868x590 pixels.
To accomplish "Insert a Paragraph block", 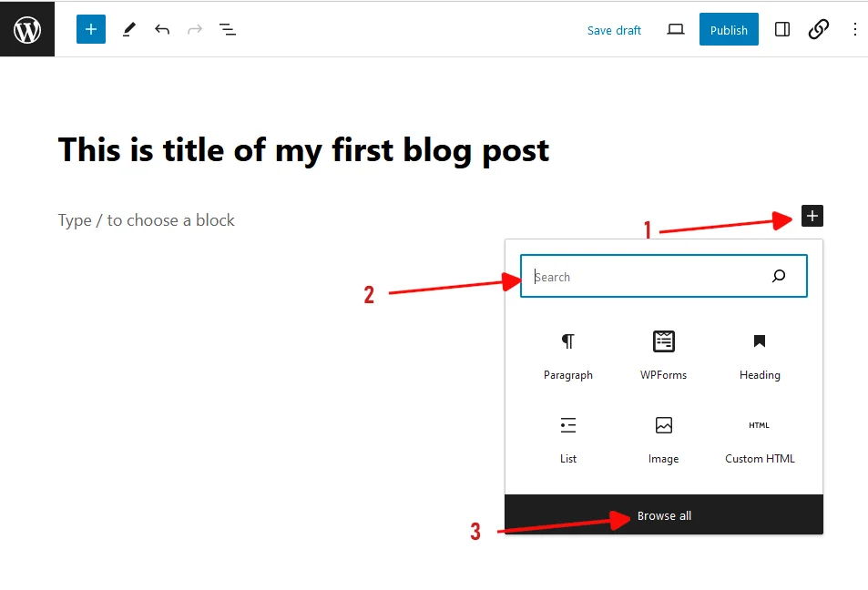I will coord(568,355).
